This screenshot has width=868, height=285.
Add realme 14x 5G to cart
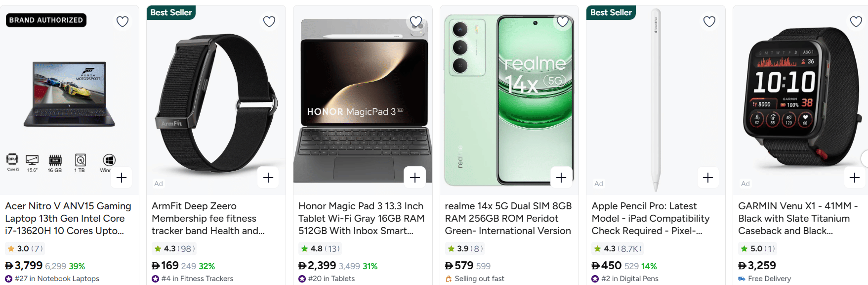tap(561, 178)
